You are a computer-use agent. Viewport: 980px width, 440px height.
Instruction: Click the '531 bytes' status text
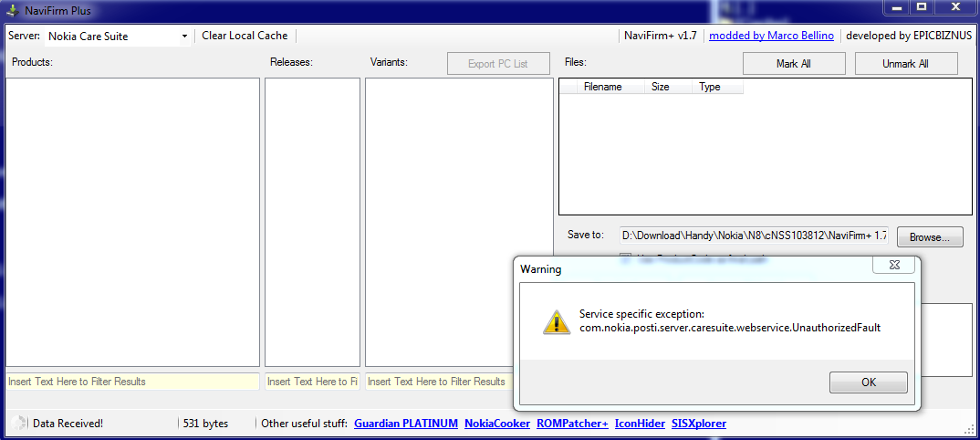point(205,424)
